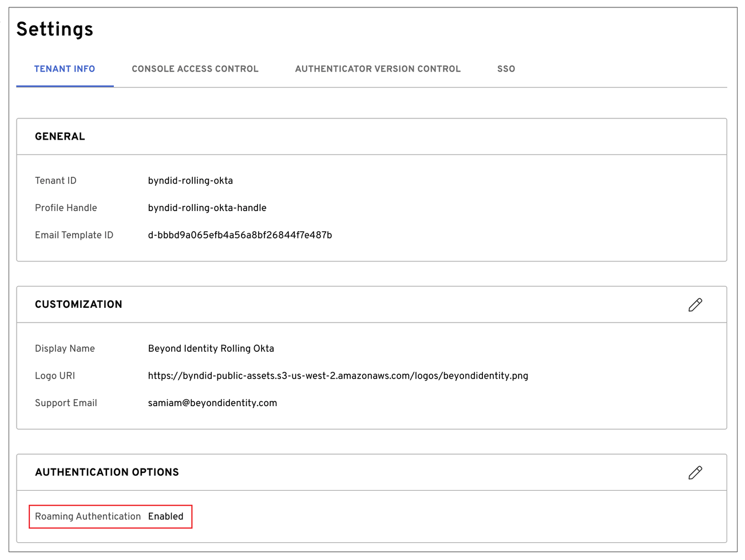Open the Logo URI amazonaws link
Viewport: 745px width, 560px height.
pyautogui.click(x=338, y=376)
